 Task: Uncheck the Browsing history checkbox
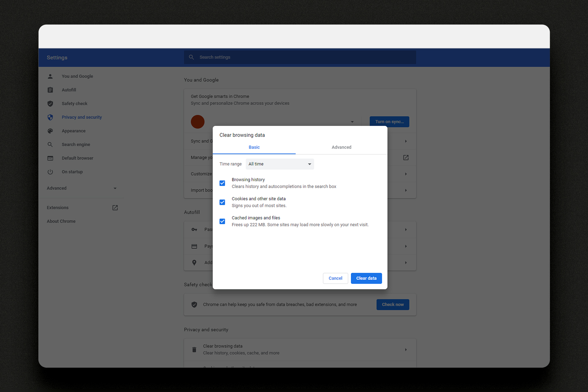pos(222,183)
